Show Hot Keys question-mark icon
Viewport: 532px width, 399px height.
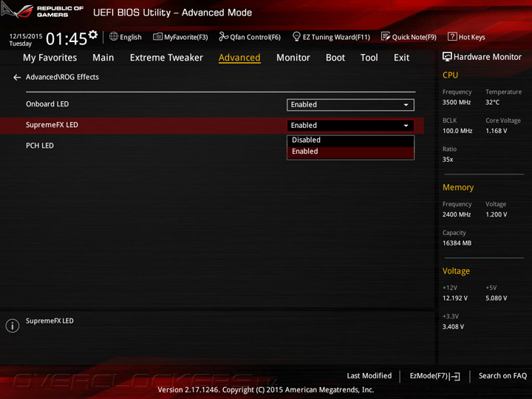click(452, 36)
